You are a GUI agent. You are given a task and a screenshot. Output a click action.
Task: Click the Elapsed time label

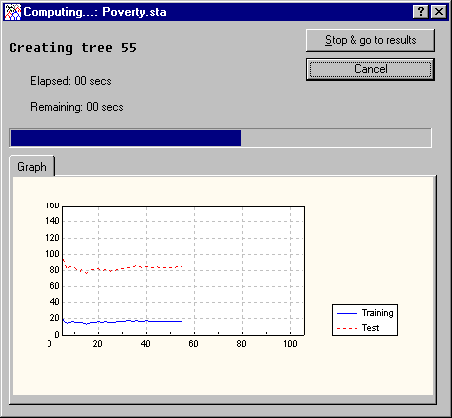(71, 81)
